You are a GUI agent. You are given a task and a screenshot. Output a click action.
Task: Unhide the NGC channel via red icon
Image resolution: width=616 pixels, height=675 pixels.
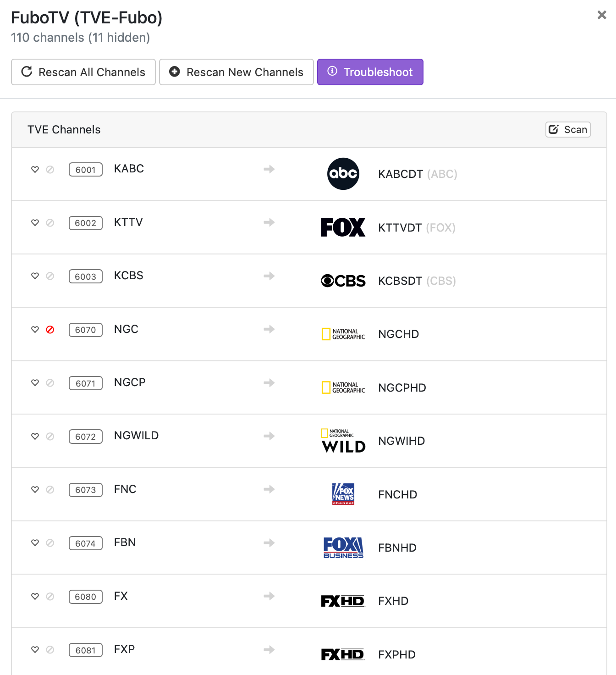tap(50, 330)
